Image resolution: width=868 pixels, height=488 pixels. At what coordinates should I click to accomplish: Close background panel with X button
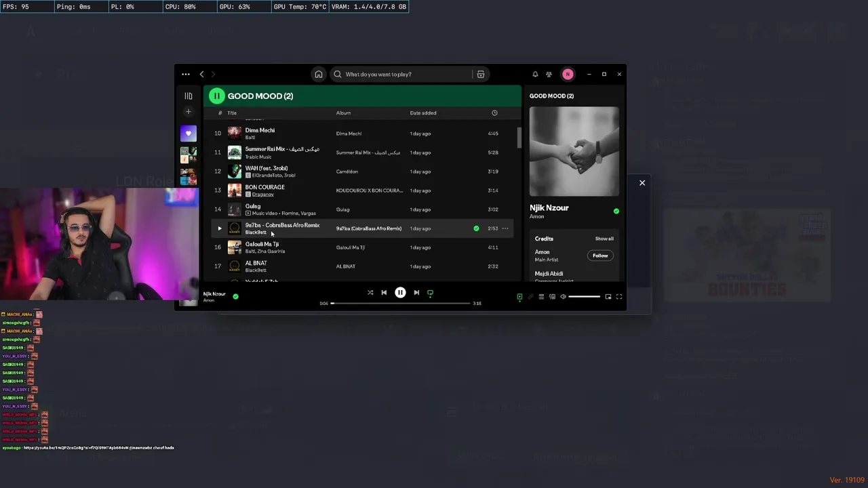[642, 183]
